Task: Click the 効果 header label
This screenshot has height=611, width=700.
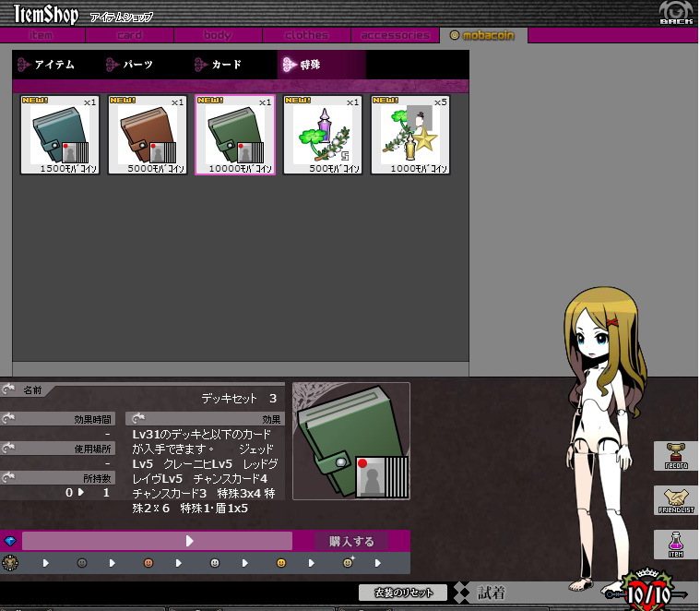Action: (x=271, y=419)
